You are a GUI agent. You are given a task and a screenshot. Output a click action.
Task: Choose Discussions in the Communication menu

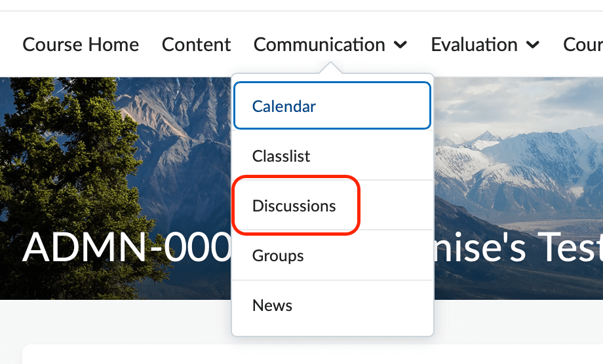[x=332, y=206]
